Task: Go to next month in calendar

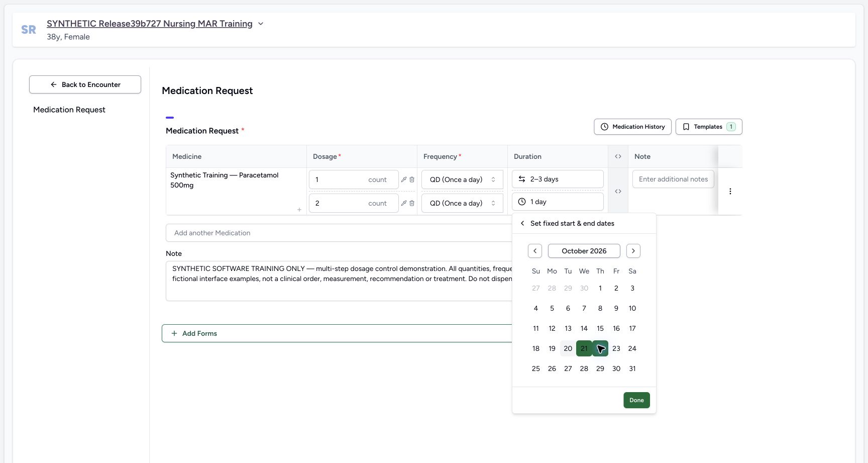Action: tap(633, 251)
